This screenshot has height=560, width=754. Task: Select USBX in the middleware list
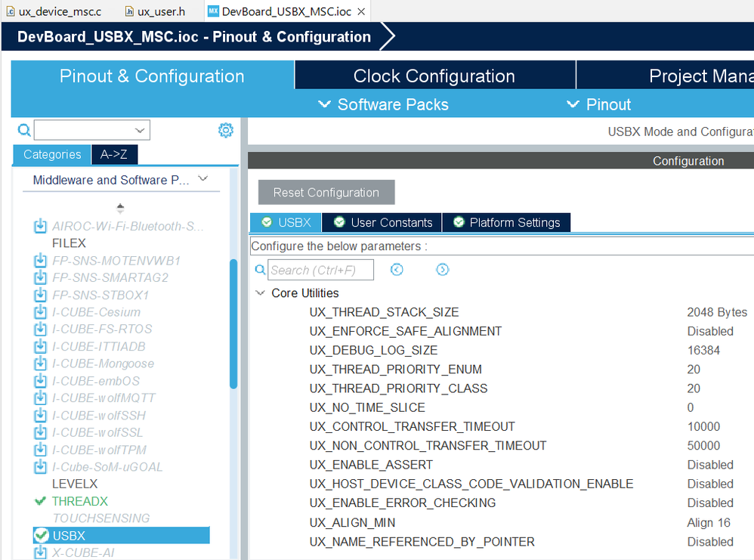[x=121, y=535]
